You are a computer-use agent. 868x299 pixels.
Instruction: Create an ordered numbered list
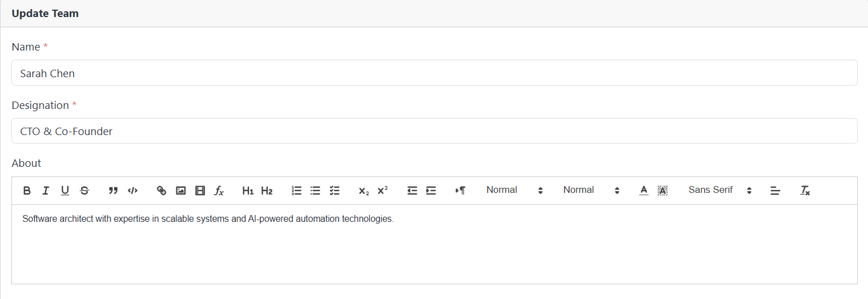[x=296, y=191]
